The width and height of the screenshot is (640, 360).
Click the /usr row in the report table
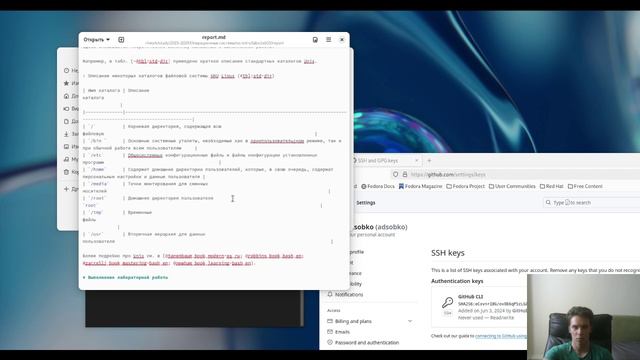(x=207, y=238)
